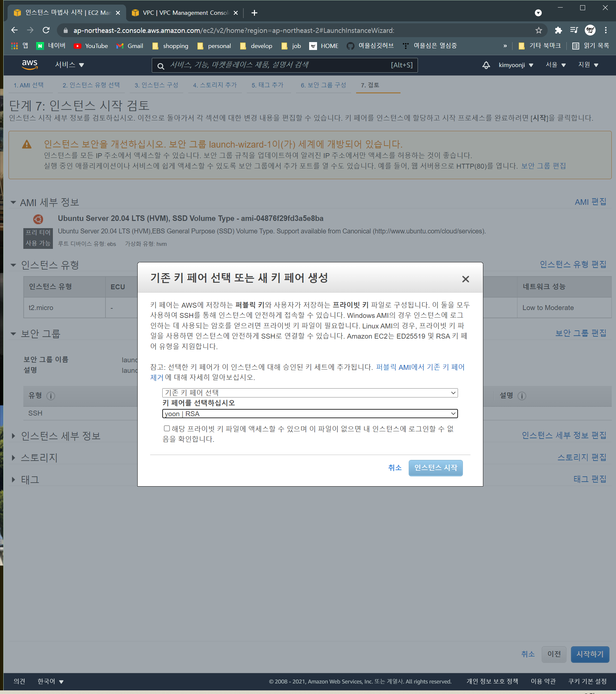Open a new browser tab with plus icon

click(x=254, y=13)
